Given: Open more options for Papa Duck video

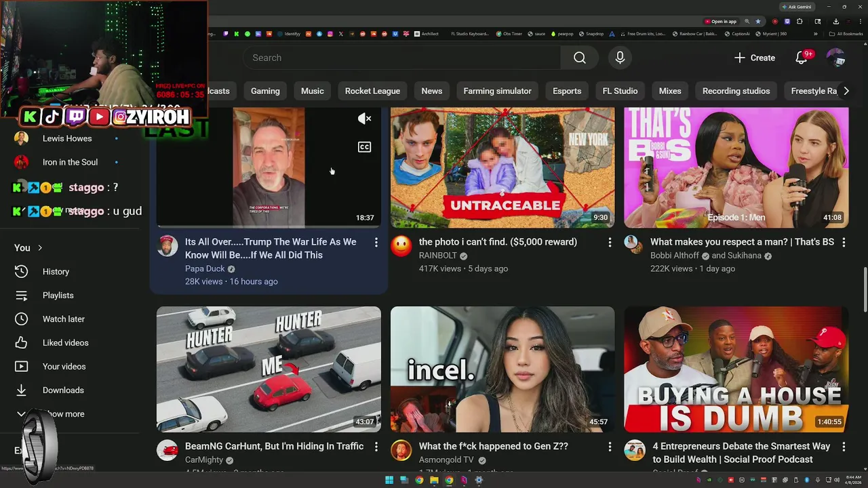Looking at the screenshot, I should click(x=376, y=243).
